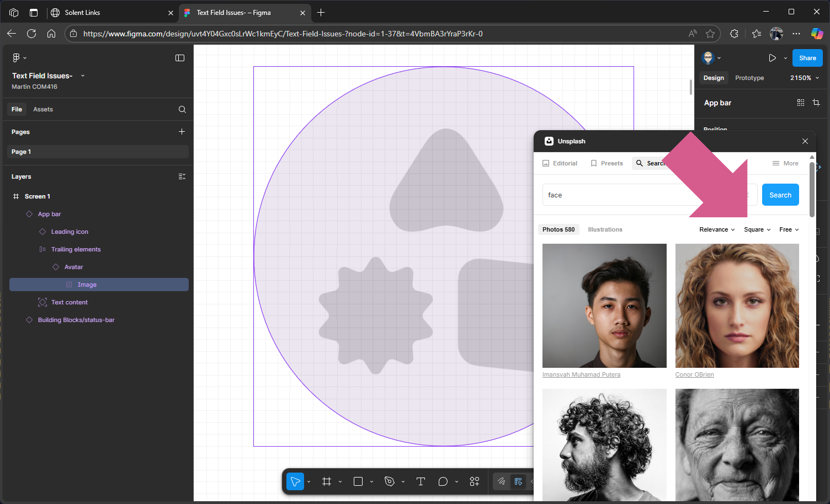
Task: Add a new page with the plus icon
Action: (182, 132)
